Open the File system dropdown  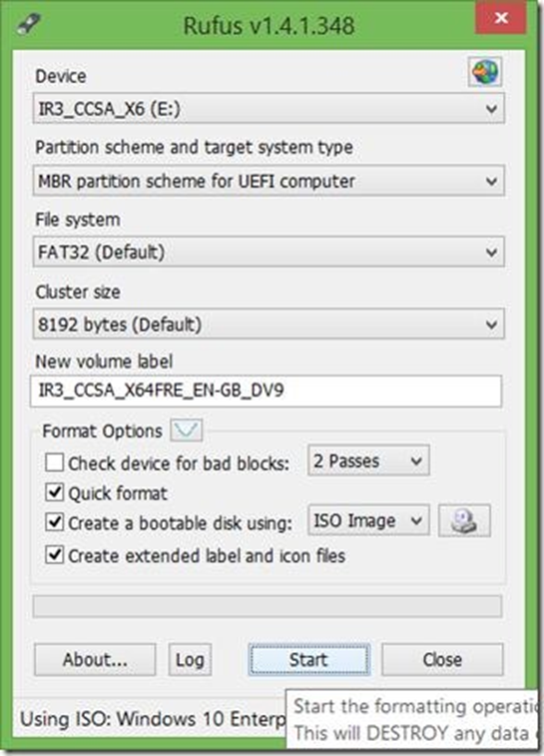tap(269, 252)
